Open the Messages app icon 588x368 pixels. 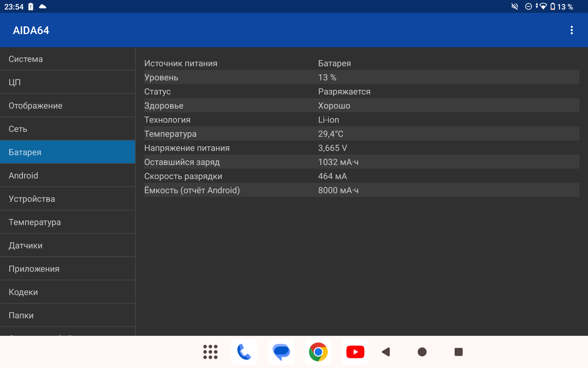click(x=281, y=352)
